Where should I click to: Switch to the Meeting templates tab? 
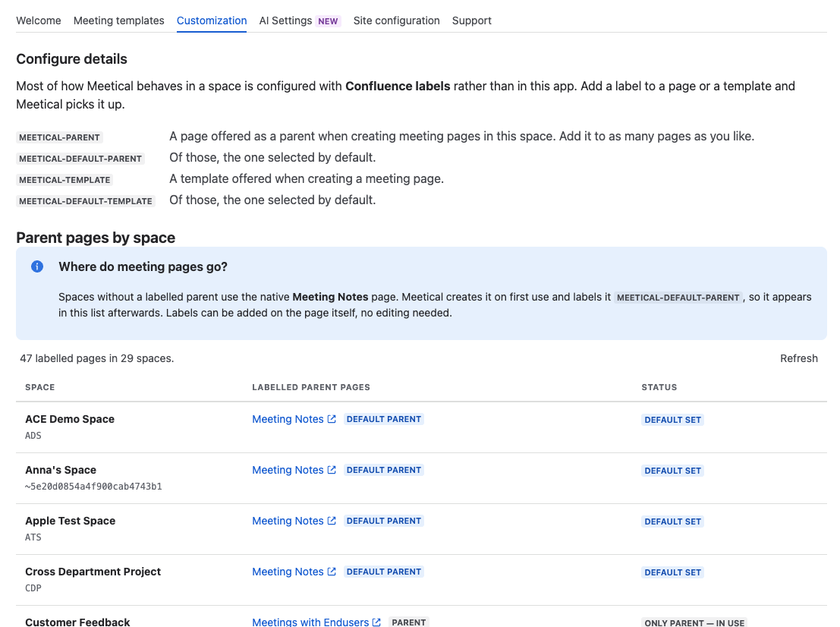[119, 20]
